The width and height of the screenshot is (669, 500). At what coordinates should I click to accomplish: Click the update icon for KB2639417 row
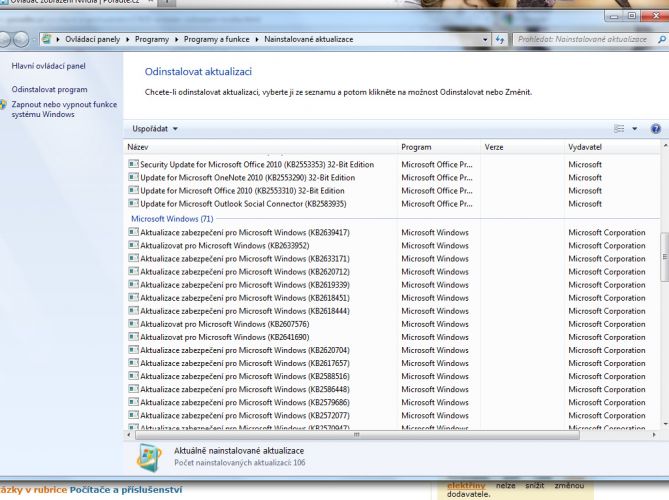click(x=133, y=232)
